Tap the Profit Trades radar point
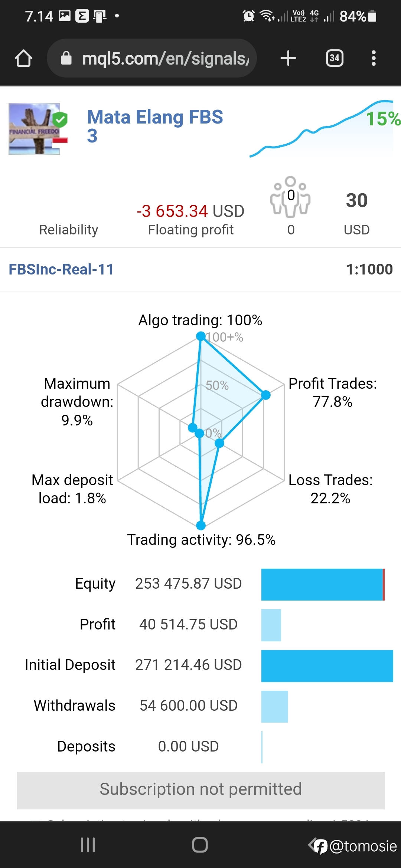This screenshot has width=401, height=868. [x=266, y=395]
